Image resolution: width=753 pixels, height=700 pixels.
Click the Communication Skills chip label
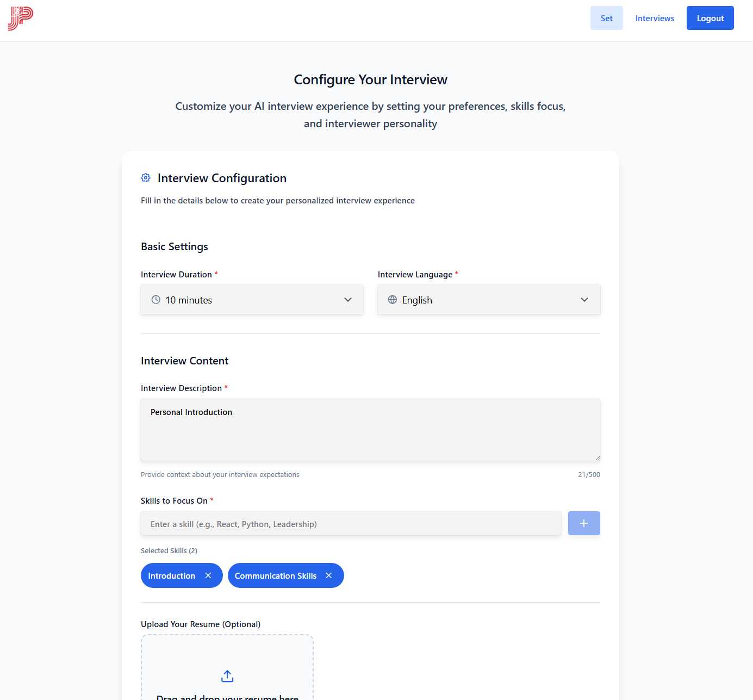tap(275, 575)
